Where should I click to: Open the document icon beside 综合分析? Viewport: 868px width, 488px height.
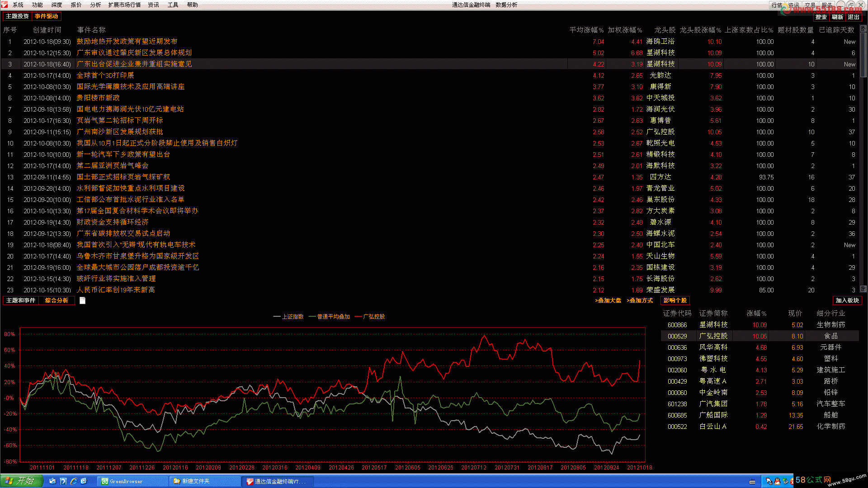pos(82,300)
